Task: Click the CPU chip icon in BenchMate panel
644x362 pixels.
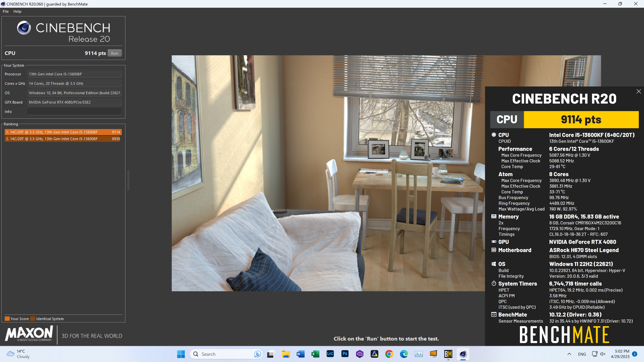Action: [494, 135]
